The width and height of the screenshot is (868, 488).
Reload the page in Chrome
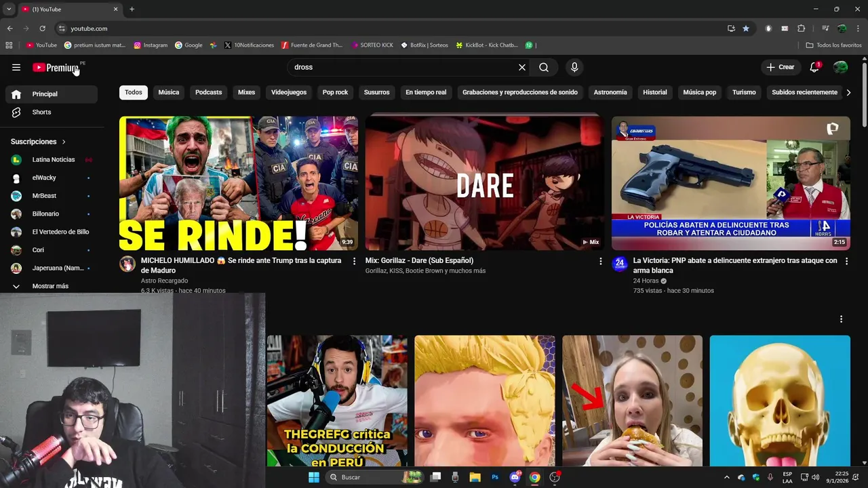click(42, 28)
